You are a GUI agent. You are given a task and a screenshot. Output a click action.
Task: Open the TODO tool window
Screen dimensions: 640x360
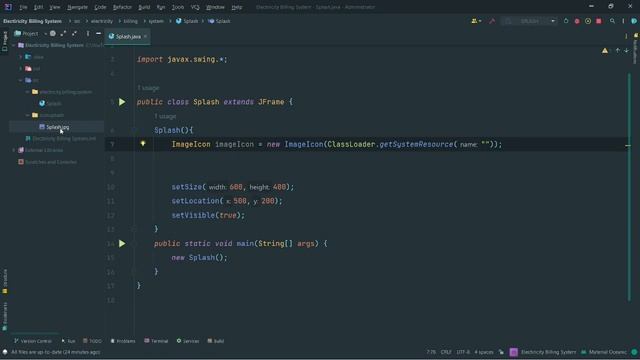point(92,341)
